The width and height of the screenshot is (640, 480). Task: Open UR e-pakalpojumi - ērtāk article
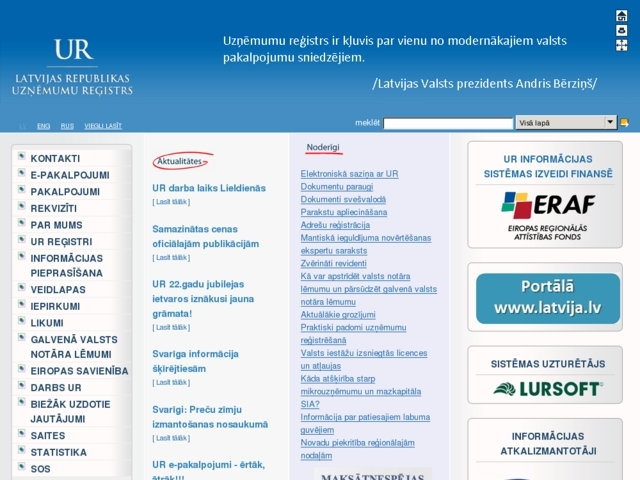point(208,470)
